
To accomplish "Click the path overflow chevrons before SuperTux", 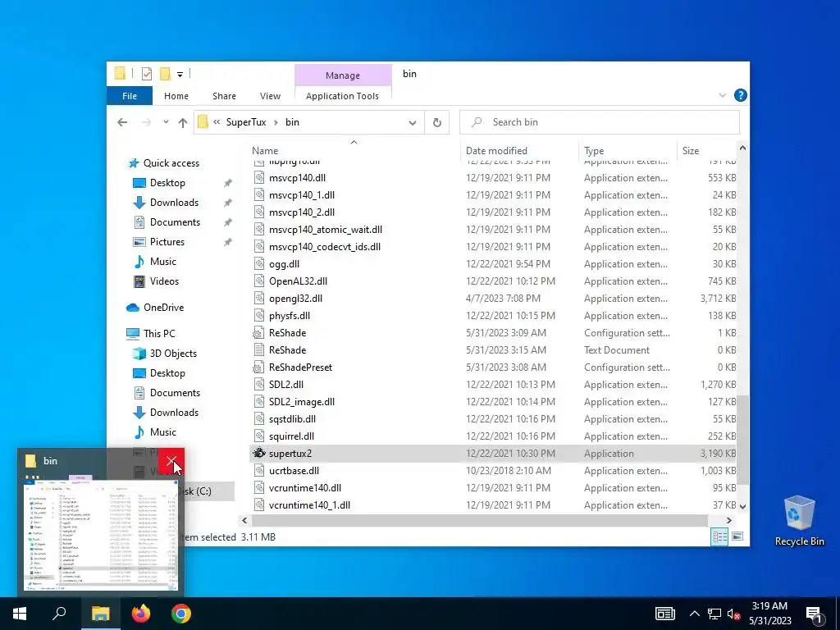I will coord(217,122).
